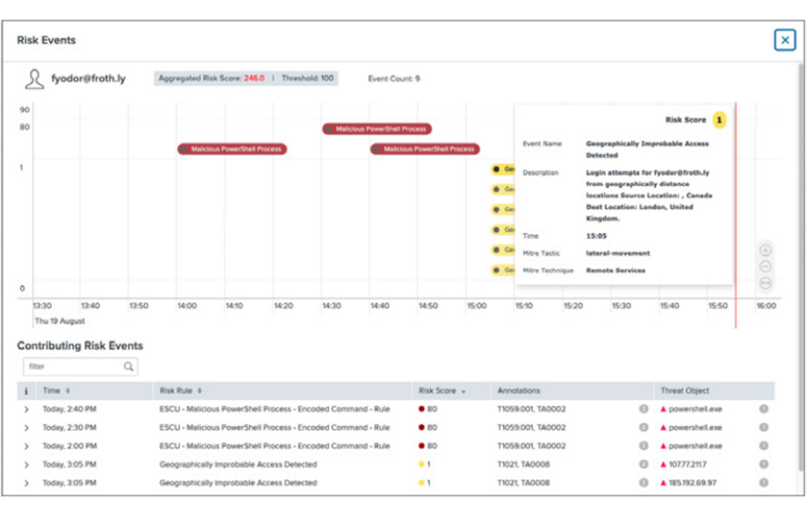Click the user avatar icon beside fyodor@froth.ly
The width and height of the screenshot is (812, 505).
click(x=34, y=79)
